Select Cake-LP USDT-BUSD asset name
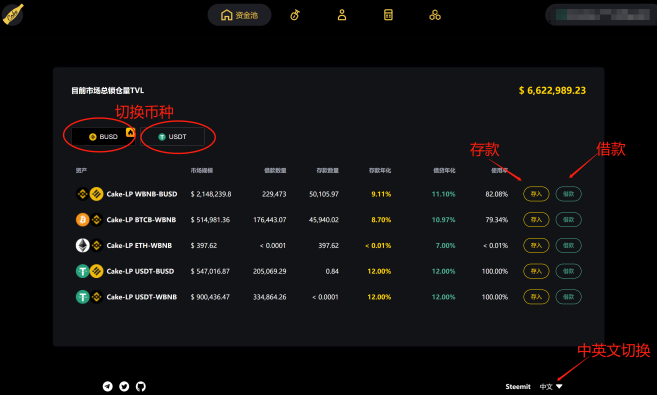Screen dimensions: 657x395 click(x=140, y=271)
